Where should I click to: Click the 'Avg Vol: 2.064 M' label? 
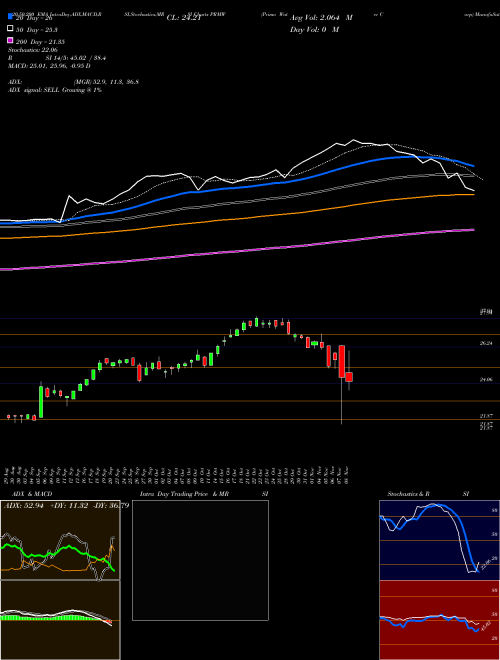pyautogui.click(x=321, y=18)
